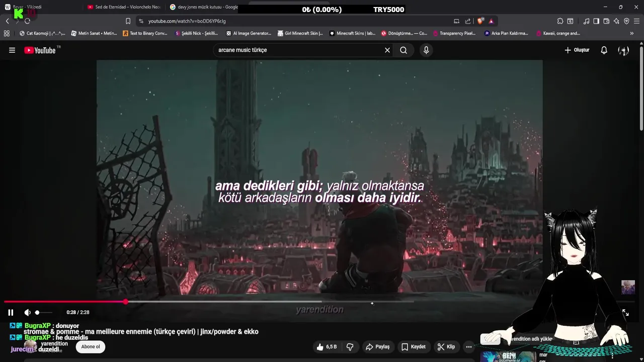Open Cat Kaomoji bookmark
Viewport: 644px width, 362px height.
[x=42, y=34]
